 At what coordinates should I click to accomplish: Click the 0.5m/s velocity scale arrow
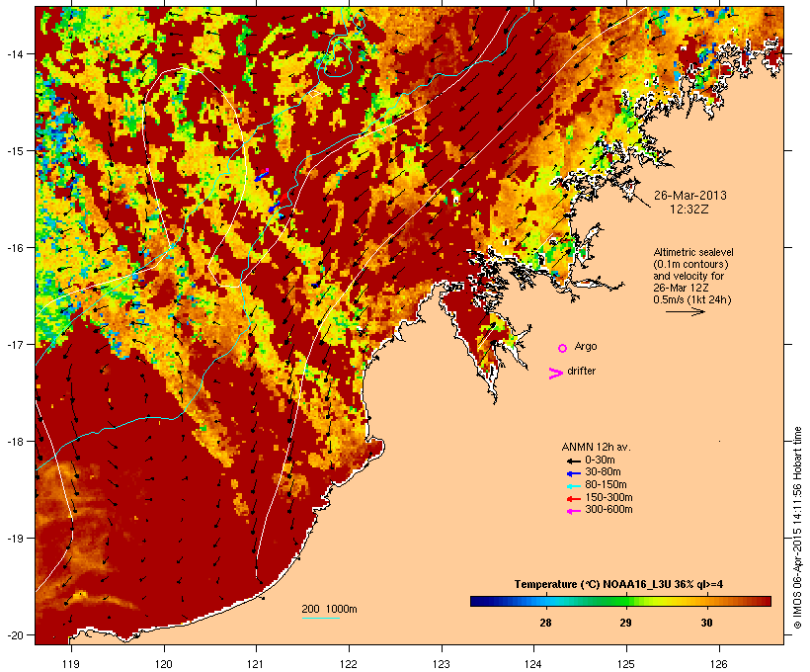pos(685,311)
